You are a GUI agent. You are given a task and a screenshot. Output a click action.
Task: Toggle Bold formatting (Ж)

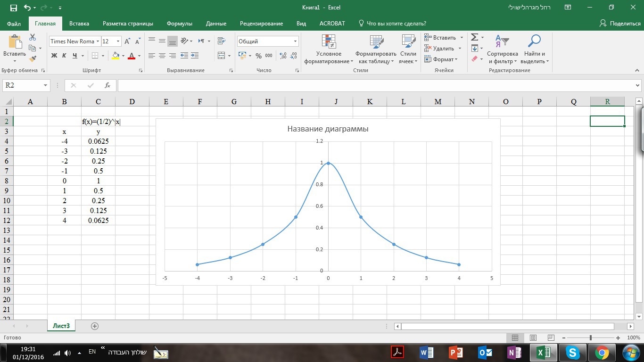[x=54, y=56]
